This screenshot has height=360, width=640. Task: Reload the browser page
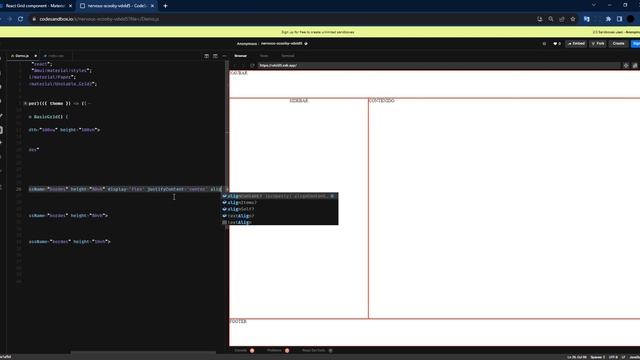[x=20, y=19]
